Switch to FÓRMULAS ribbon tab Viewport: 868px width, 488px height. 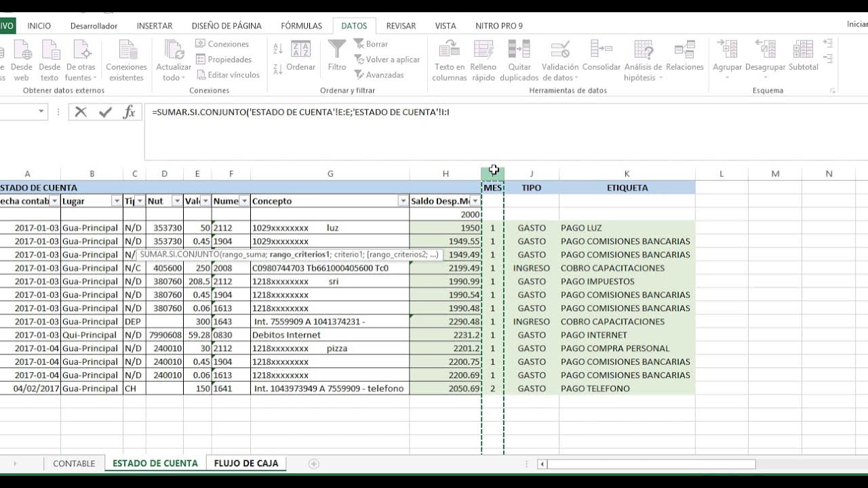[x=301, y=26]
